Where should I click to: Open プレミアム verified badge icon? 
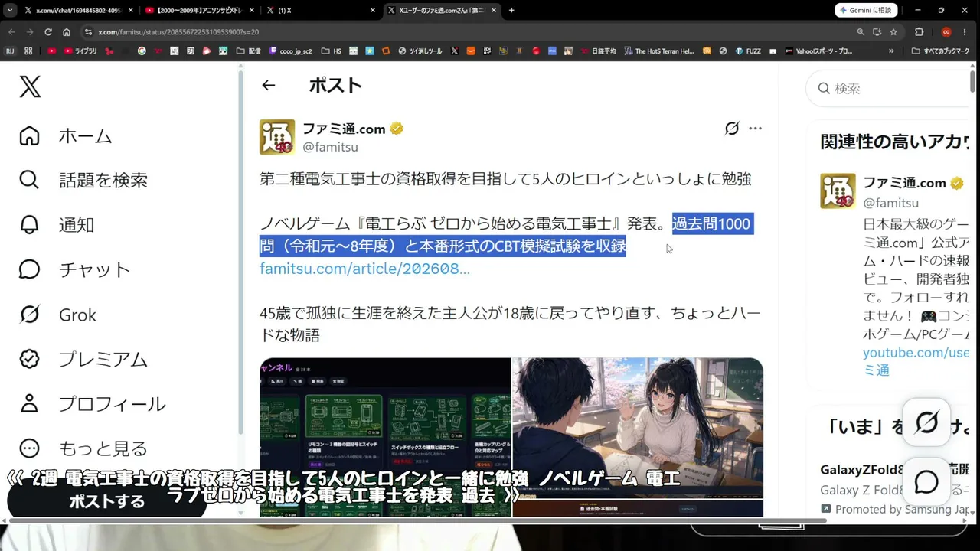coord(29,359)
